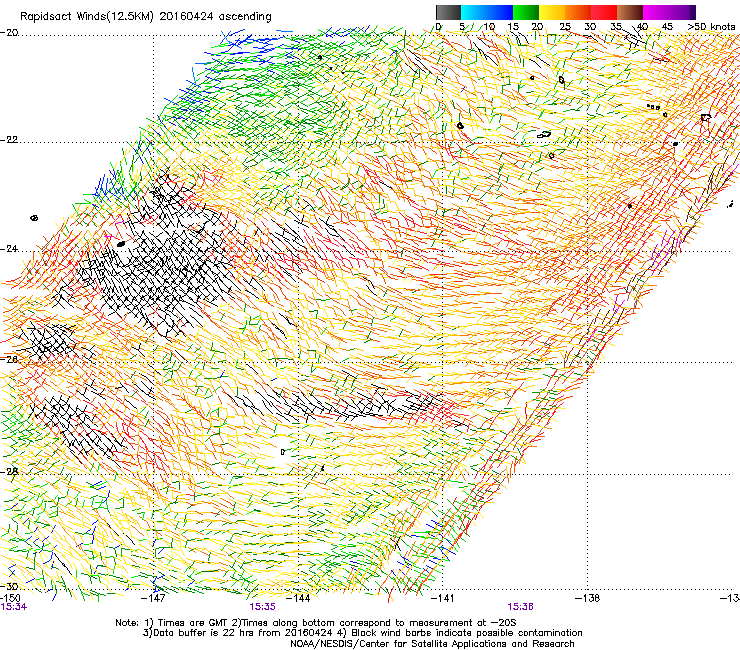Click the '>50 knots' legend label
This screenshot has height=650, width=740.
click(711, 27)
